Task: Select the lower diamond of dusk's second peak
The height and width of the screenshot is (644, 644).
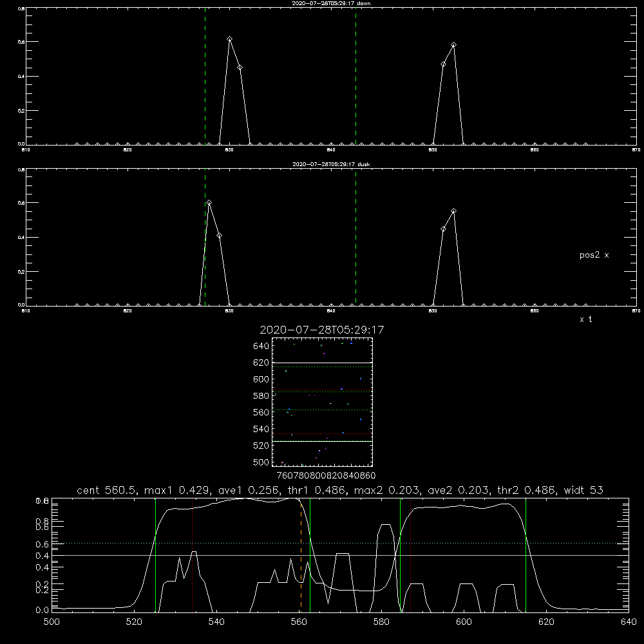Action: coord(443,229)
